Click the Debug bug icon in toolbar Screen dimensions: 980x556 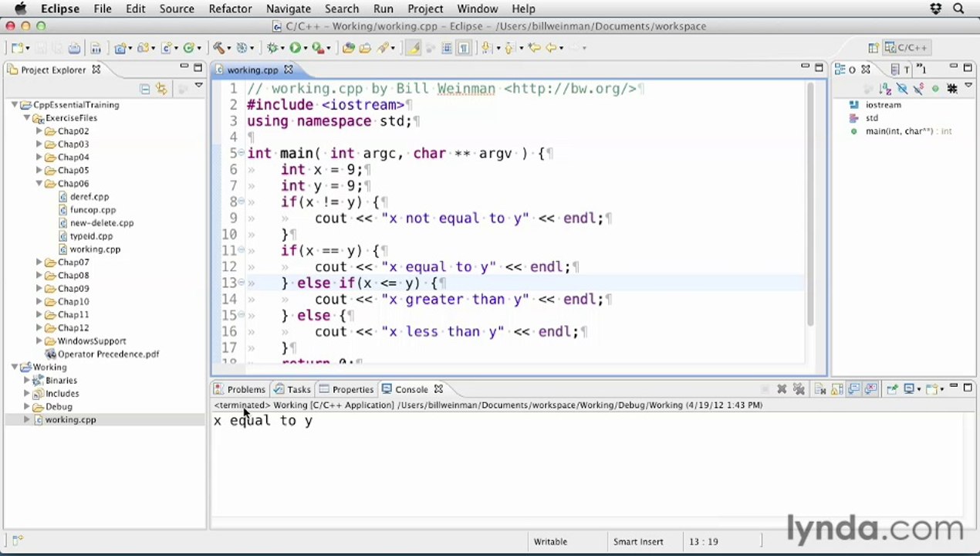[272, 48]
